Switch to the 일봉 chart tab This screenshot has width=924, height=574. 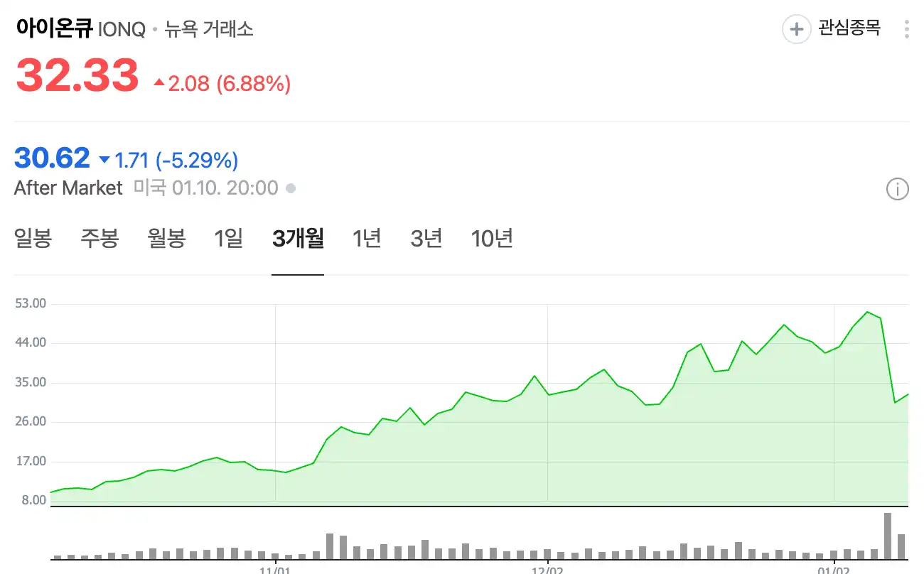(32, 239)
